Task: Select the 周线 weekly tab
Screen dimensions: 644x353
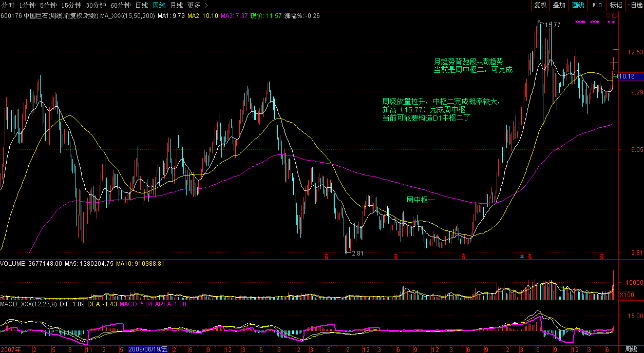Action: 159,5
